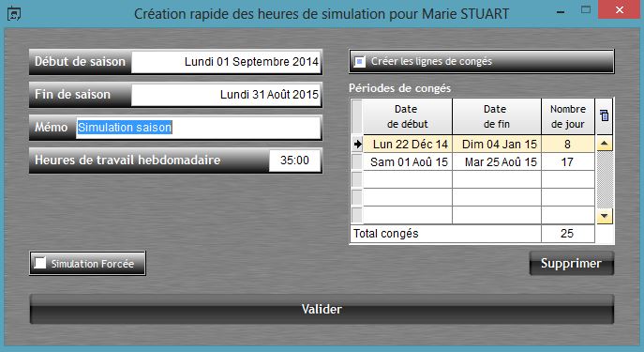Screen dimensions: 644x352
Task: Toggle the Simulation Forcée checkbox
Action: point(40,263)
